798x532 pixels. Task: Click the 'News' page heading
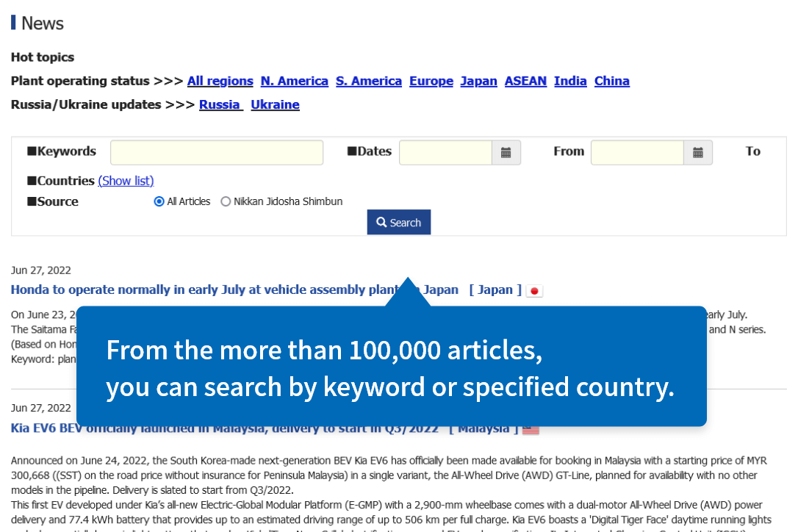point(42,24)
